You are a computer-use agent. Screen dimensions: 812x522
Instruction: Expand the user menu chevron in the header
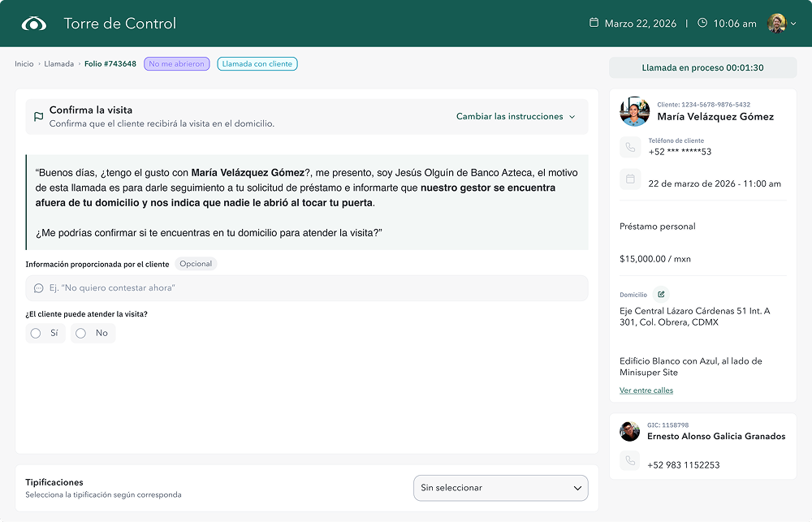point(793,24)
